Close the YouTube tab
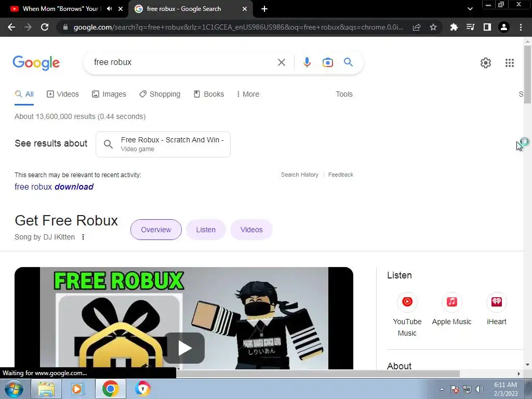Screen dimensions: 532x399 121,9
